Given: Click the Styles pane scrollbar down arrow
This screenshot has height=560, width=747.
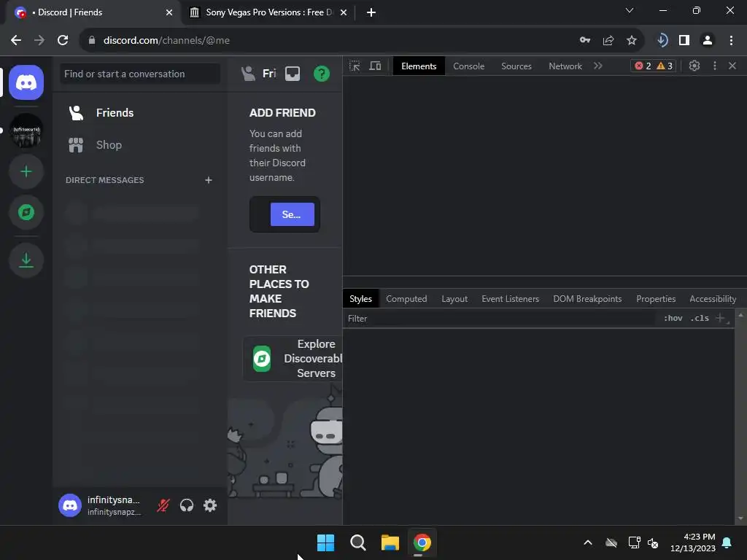Looking at the screenshot, I should [x=740, y=518].
